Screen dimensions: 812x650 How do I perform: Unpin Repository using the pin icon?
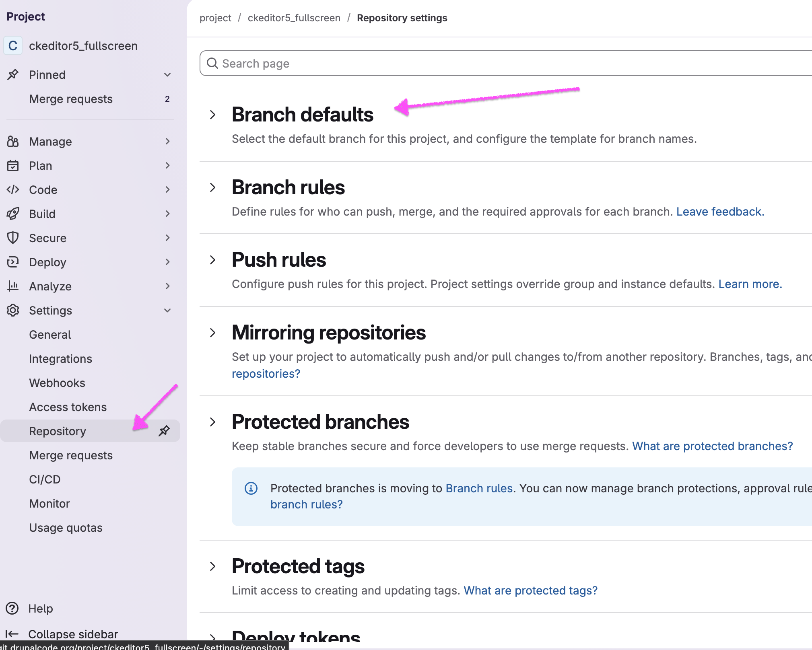165,431
